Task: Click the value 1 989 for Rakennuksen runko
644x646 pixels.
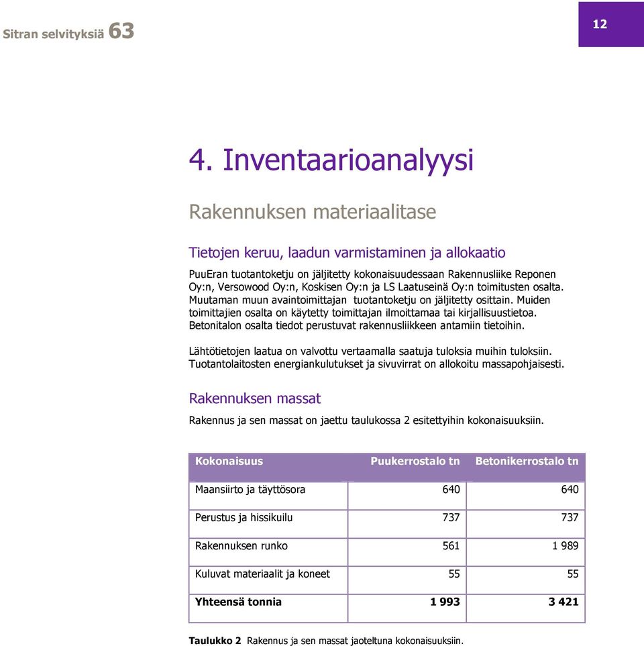Action: click(x=566, y=546)
